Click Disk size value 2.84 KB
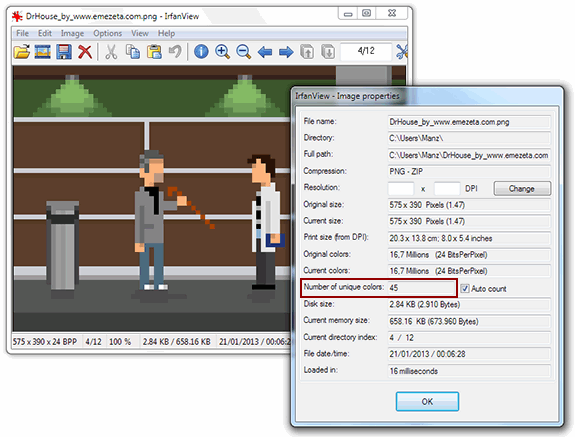Image resolution: width=575 pixels, height=437 pixels. pos(469,304)
